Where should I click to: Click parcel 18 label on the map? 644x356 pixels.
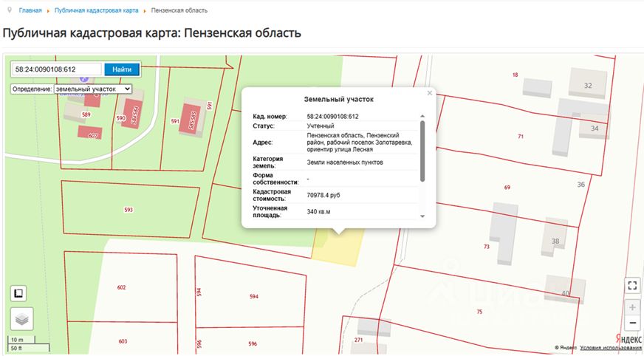(x=515, y=75)
